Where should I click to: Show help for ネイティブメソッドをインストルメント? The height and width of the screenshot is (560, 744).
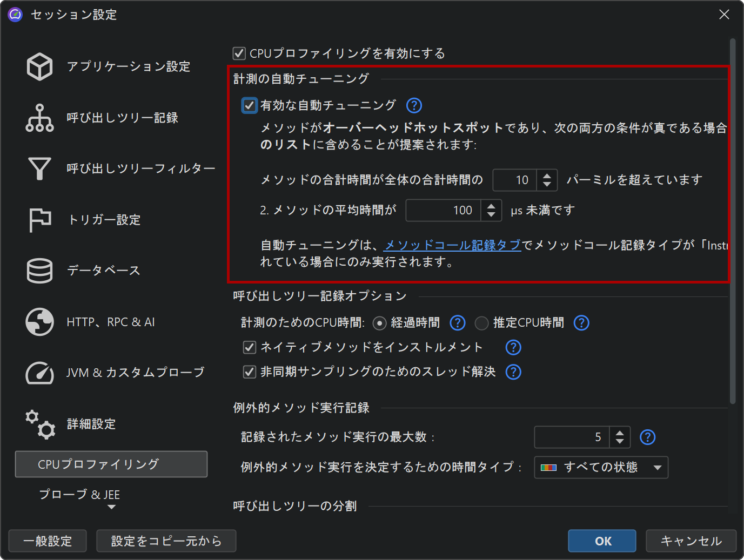click(x=513, y=347)
